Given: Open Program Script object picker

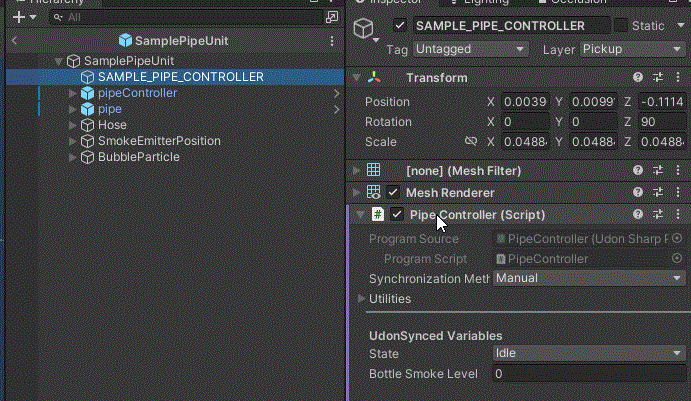Looking at the screenshot, I should [x=677, y=258].
